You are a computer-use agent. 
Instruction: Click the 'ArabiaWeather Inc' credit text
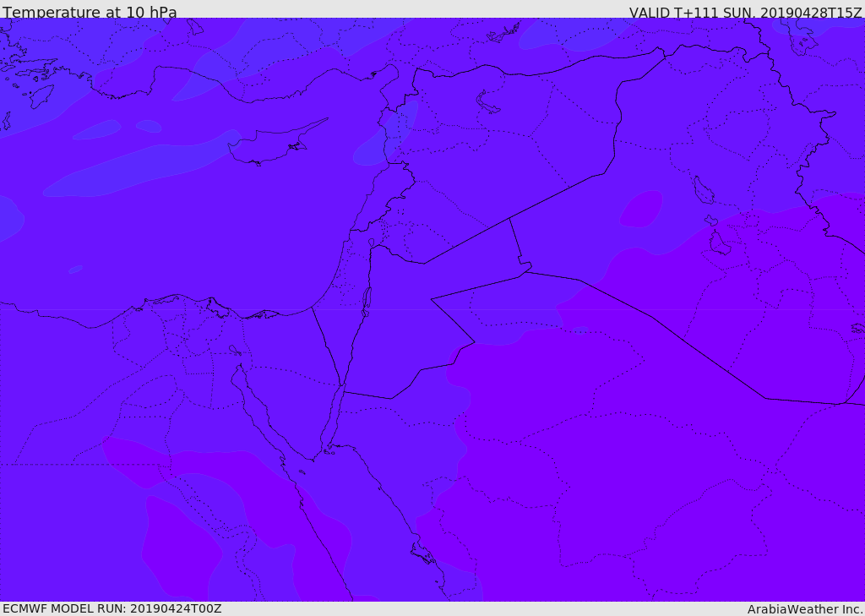click(x=804, y=609)
